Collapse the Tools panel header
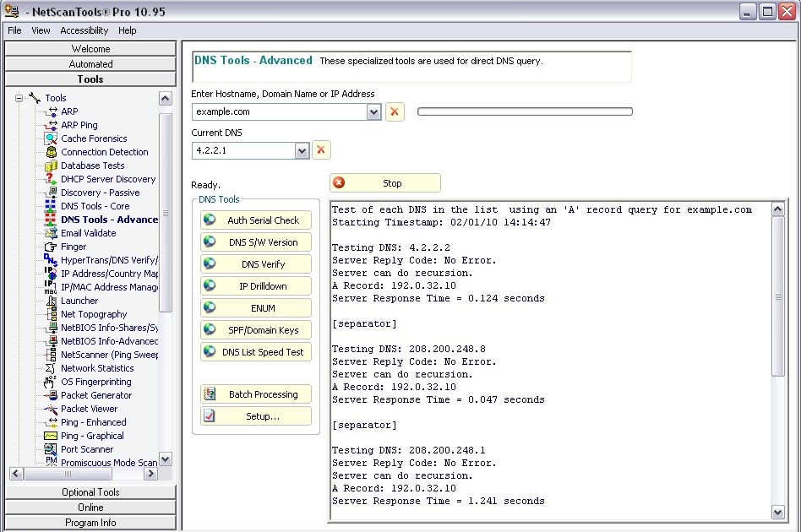The image size is (801, 532). pyautogui.click(x=90, y=79)
